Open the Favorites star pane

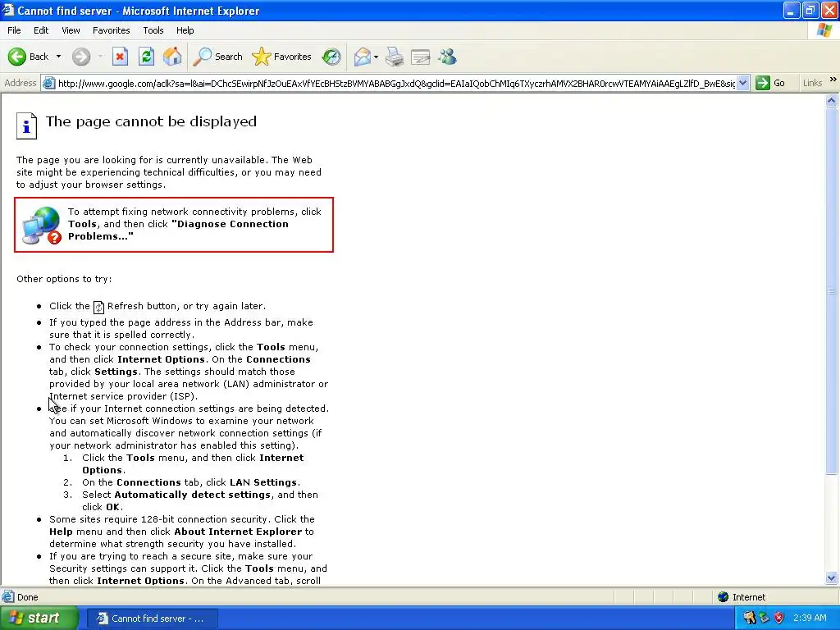tap(282, 57)
